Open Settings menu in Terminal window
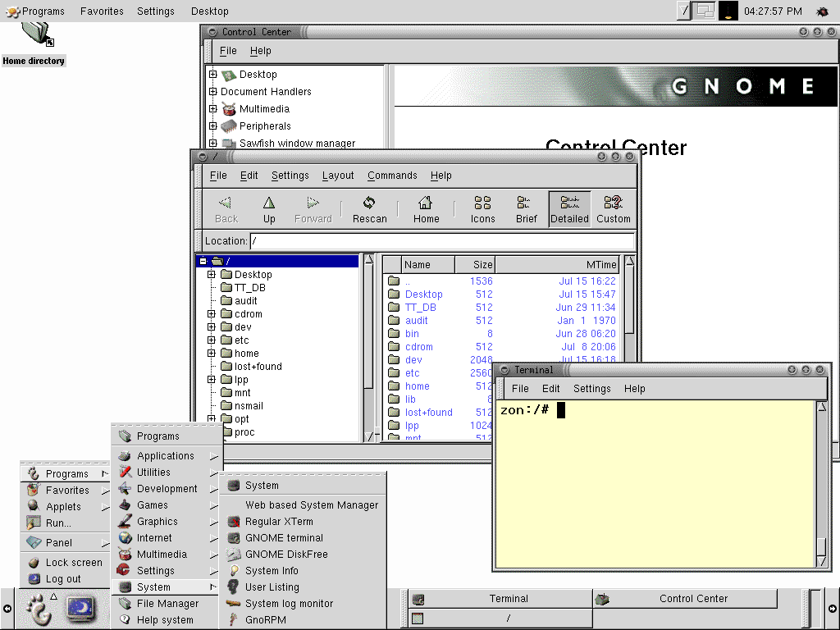The image size is (840, 630). [591, 389]
